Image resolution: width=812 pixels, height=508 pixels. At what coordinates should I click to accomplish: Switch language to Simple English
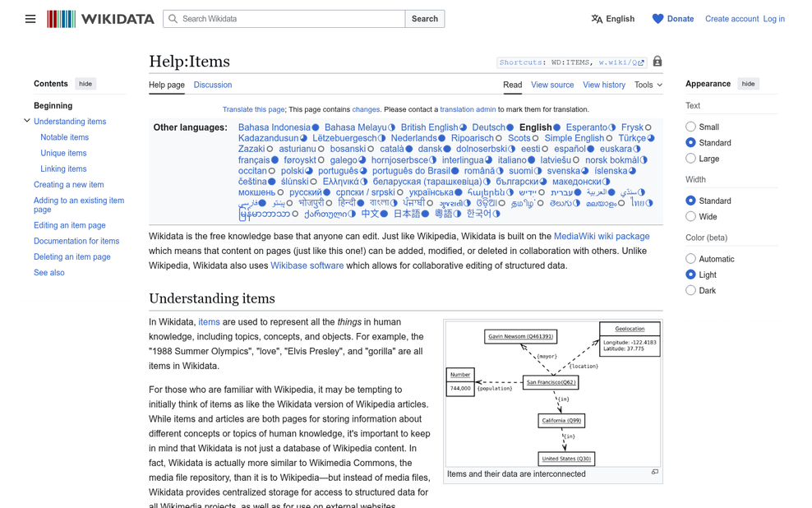pos(574,138)
